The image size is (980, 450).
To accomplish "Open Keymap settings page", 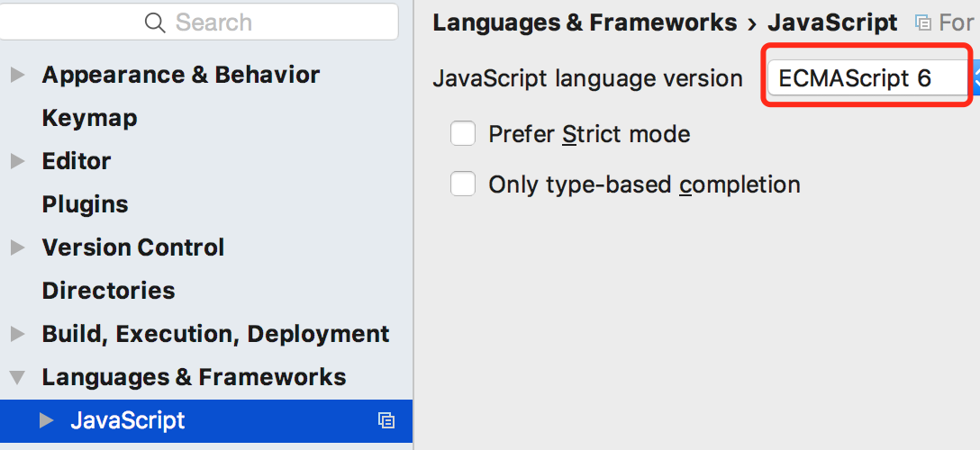I will pos(89,118).
